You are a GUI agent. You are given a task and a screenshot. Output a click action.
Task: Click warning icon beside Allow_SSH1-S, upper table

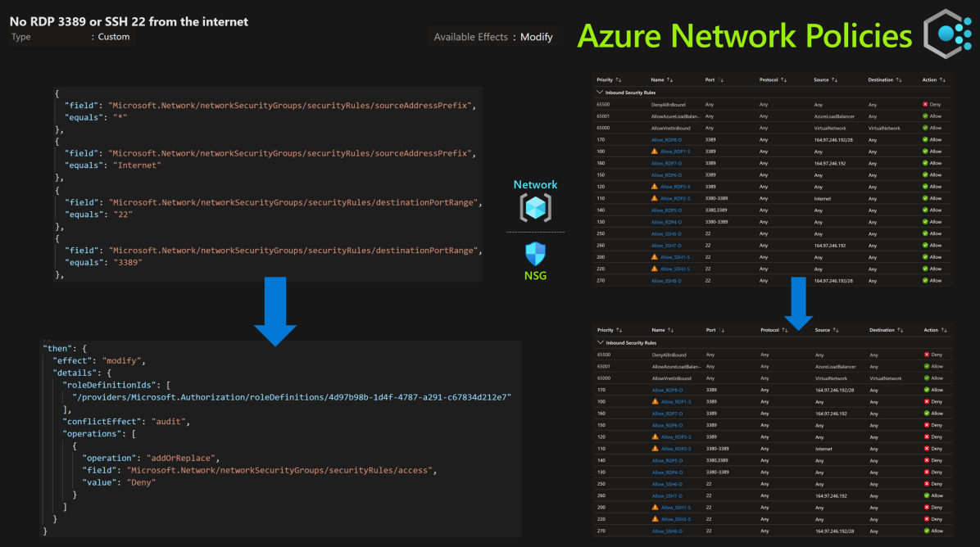[x=655, y=256]
